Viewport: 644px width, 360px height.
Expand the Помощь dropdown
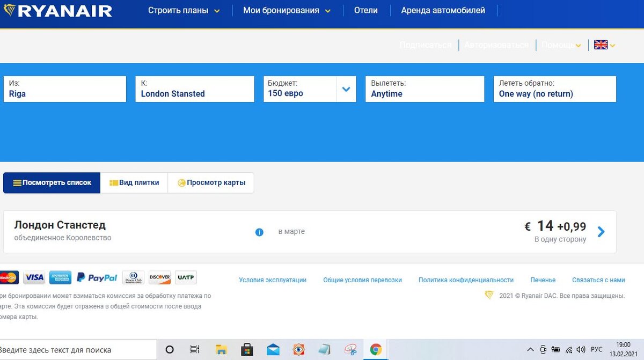click(x=561, y=45)
